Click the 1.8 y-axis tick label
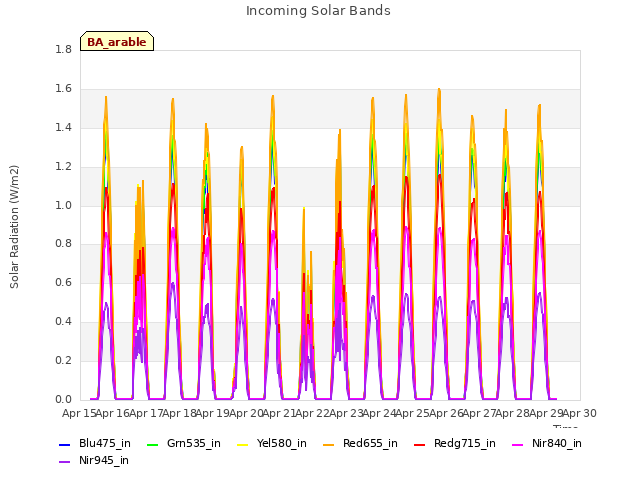The width and height of the screenshot is (640, 480). coord(63,50)
